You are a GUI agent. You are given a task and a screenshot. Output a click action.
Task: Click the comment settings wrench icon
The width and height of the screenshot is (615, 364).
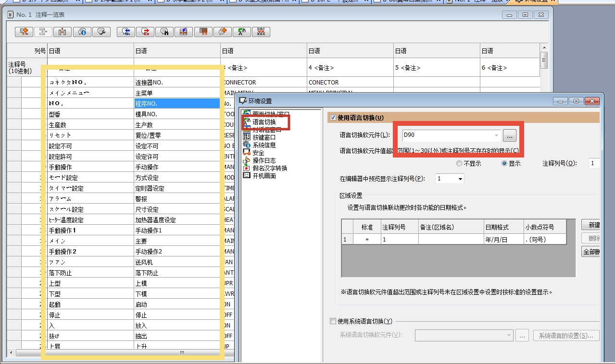[101, 32]
